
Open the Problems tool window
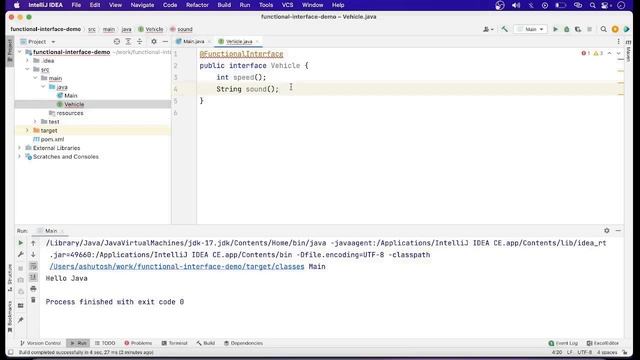click(138, 343)
